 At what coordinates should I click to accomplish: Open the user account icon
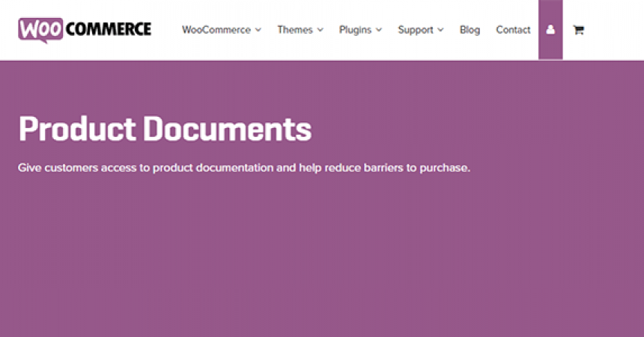550,30
